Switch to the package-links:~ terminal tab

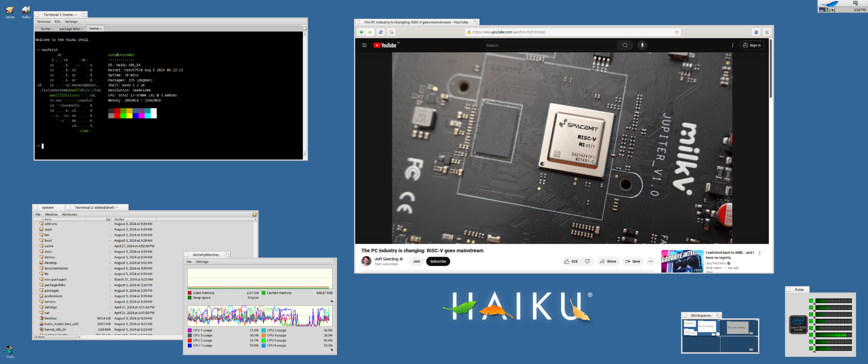[71, 29]
